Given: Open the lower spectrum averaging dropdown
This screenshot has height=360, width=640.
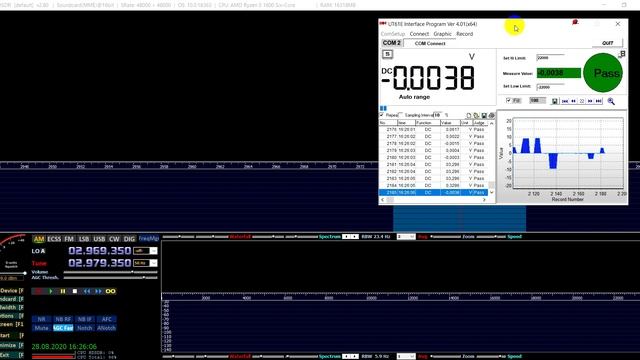Looking at the screenshot, I should [x=412, y=356].
